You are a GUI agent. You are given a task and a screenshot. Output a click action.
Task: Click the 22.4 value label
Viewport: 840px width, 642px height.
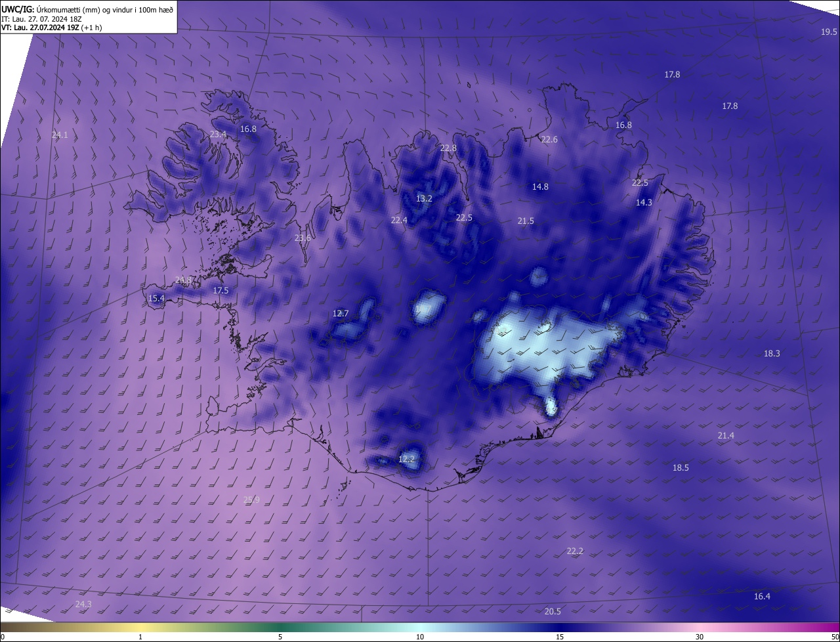(399, 221)
